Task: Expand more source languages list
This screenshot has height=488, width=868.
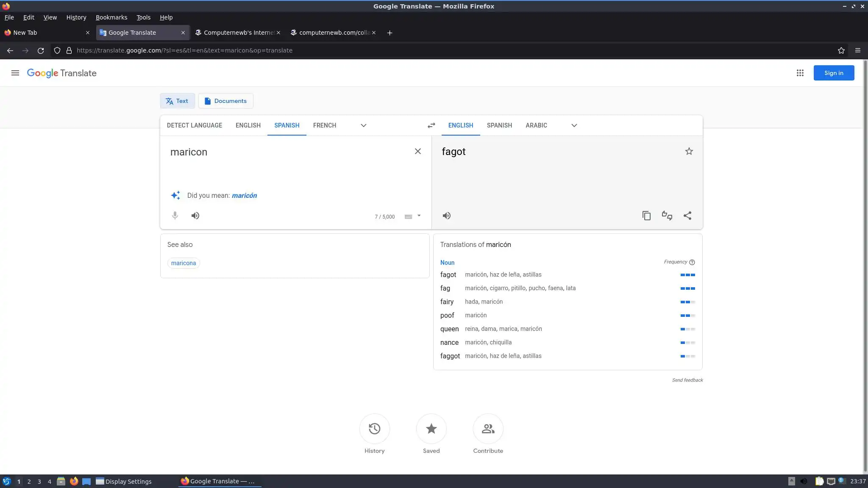Action: pyautogui.click(x=363, y=125)
